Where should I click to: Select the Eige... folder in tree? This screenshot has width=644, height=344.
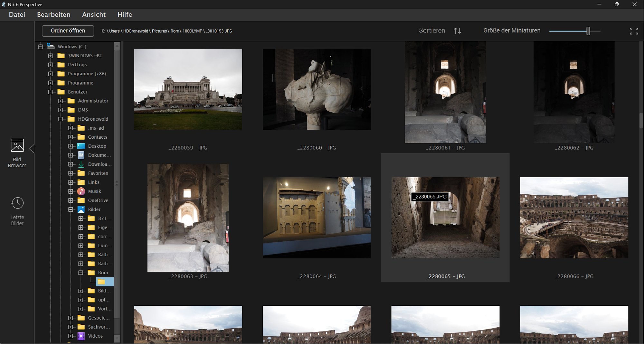pos(105,228)
